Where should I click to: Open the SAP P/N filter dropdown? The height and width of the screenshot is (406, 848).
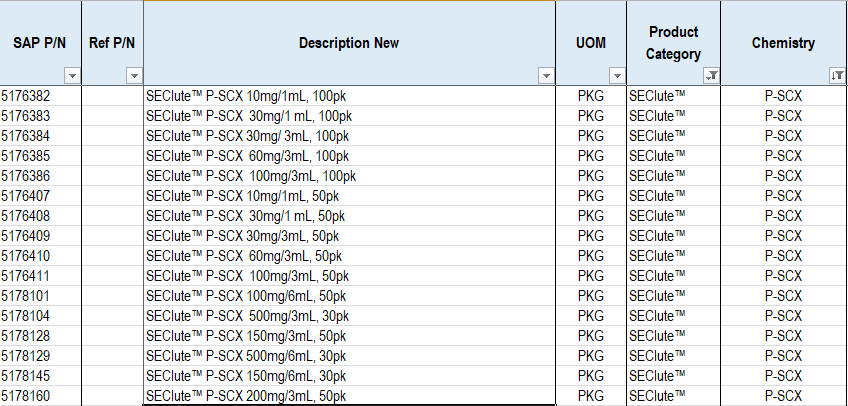point(72,76)
